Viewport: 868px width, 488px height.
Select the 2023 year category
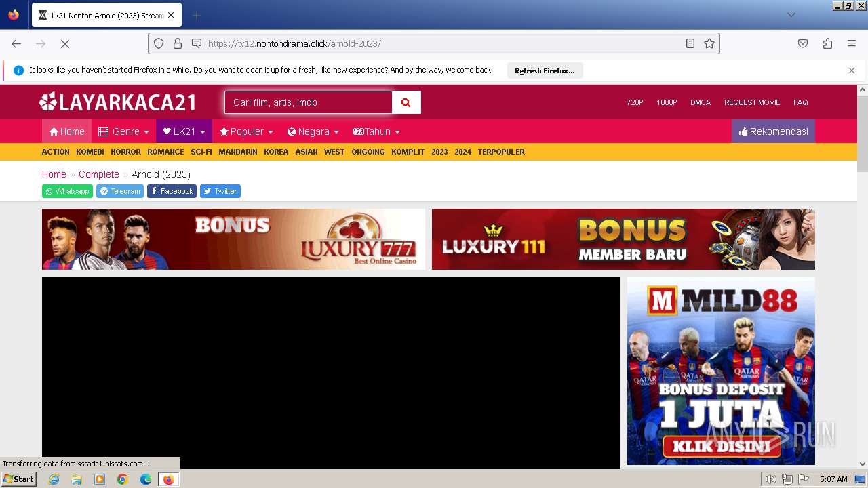pyautogui.click(x=439, y=152)
